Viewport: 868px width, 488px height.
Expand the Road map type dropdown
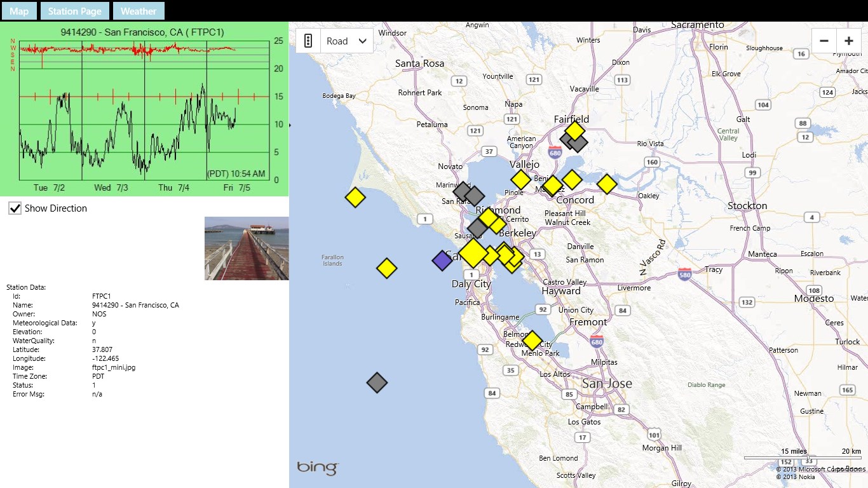click(346, 41)
